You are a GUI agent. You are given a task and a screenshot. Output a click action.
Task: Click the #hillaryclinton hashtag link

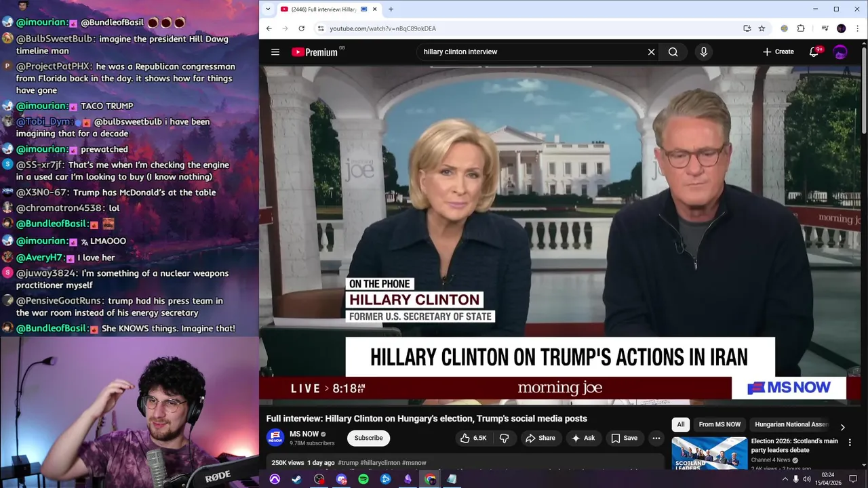380,463
